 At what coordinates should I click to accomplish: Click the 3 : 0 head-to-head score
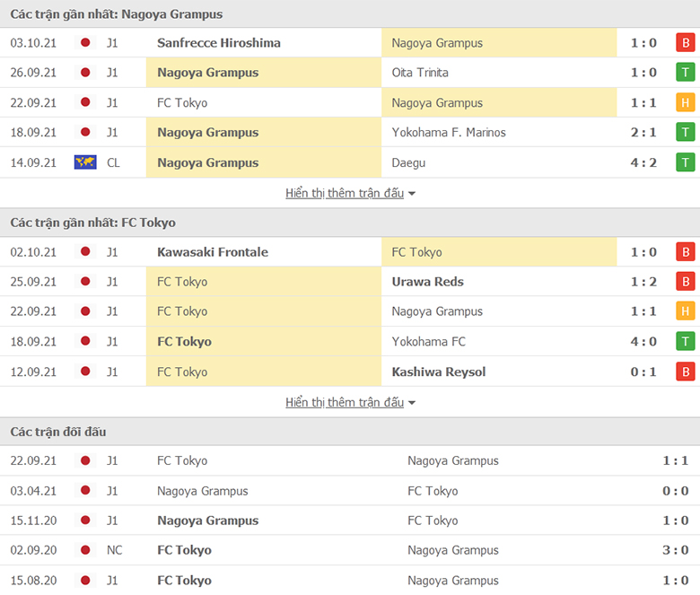676,550
